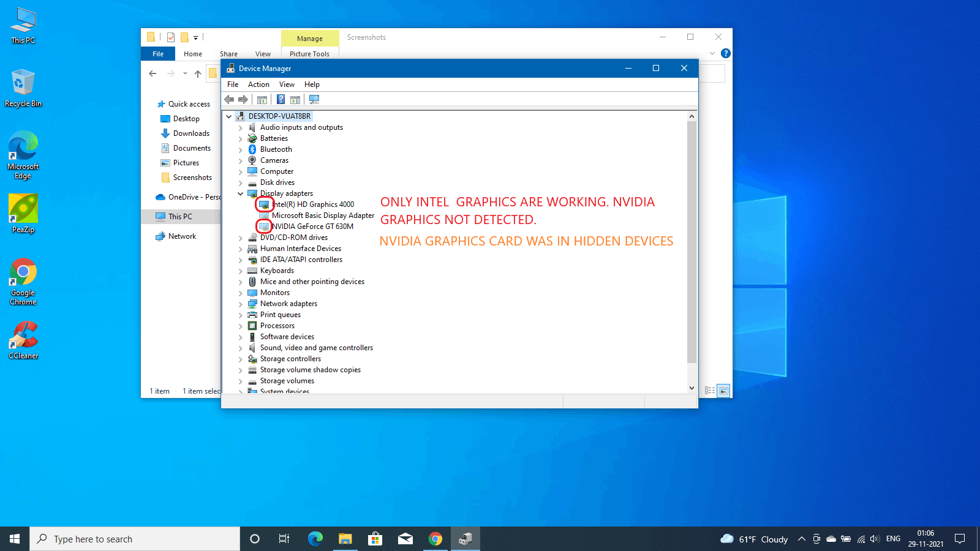Expand the Audio inputs and outputs node

240,127
